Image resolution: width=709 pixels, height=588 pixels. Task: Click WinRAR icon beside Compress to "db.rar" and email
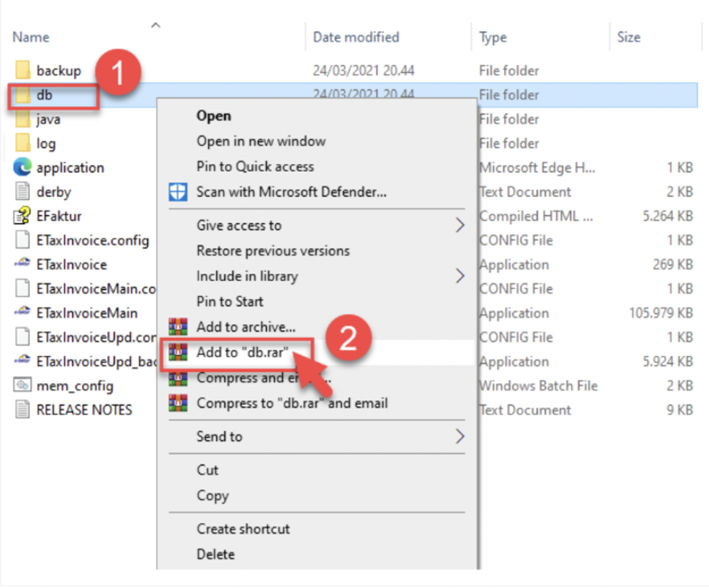178,403
